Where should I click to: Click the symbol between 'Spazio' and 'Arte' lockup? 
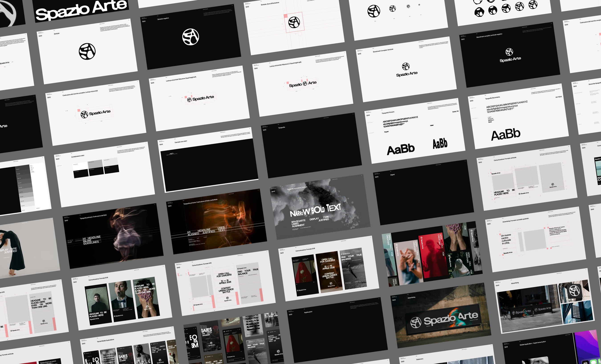[x=305, y=83]
